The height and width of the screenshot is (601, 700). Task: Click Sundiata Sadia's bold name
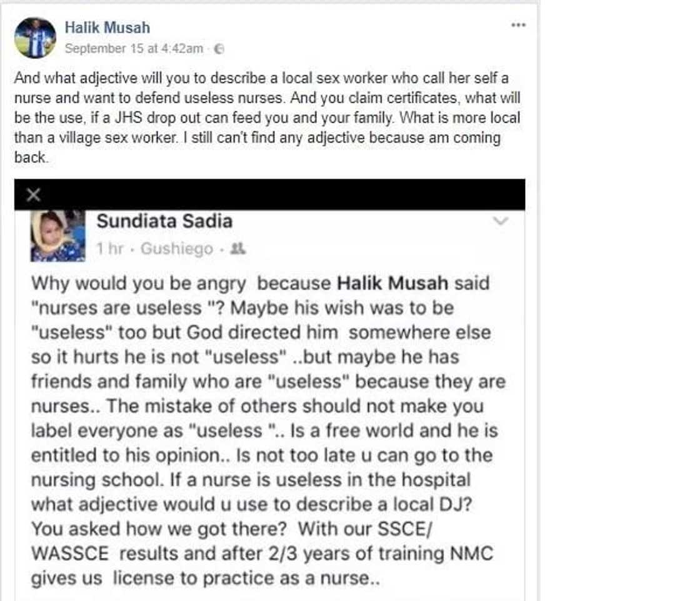click(x=164, y=221)
